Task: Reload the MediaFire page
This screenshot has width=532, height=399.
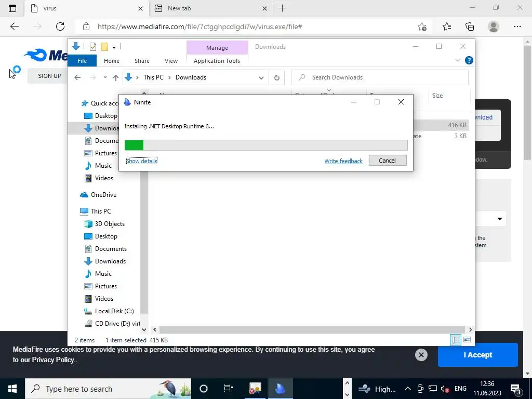Action: tap(60, 26)
